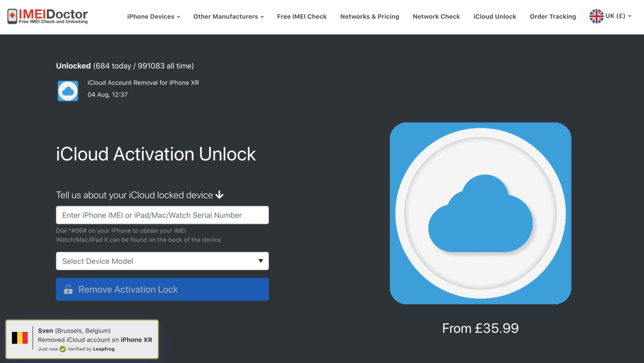Go to Order Tracking
This screenshot has width=644, height=363.
tap(553, 17)
